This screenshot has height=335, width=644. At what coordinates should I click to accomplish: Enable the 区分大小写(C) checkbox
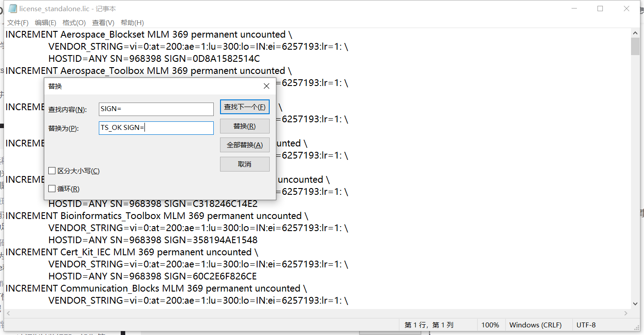point(52,170)
